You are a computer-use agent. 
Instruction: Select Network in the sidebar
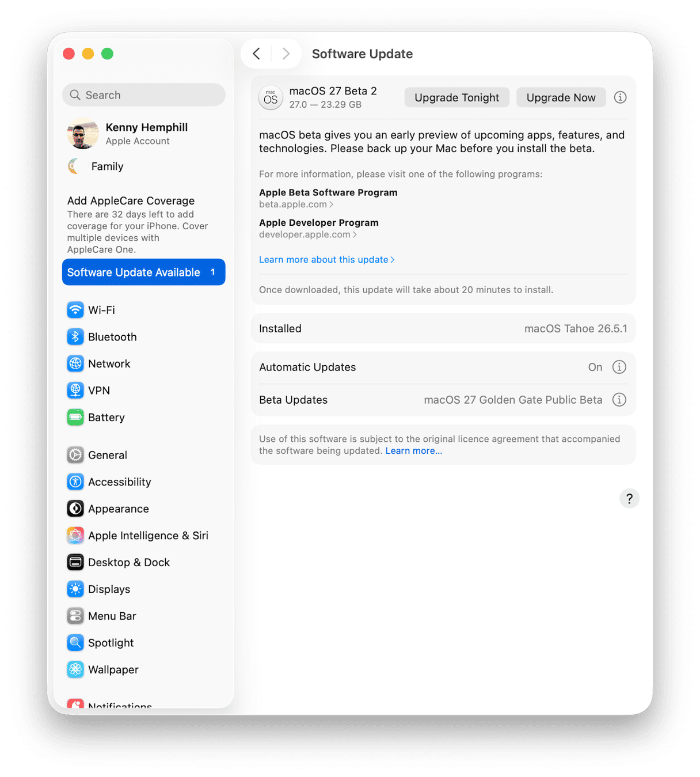[x=143, y=363]
